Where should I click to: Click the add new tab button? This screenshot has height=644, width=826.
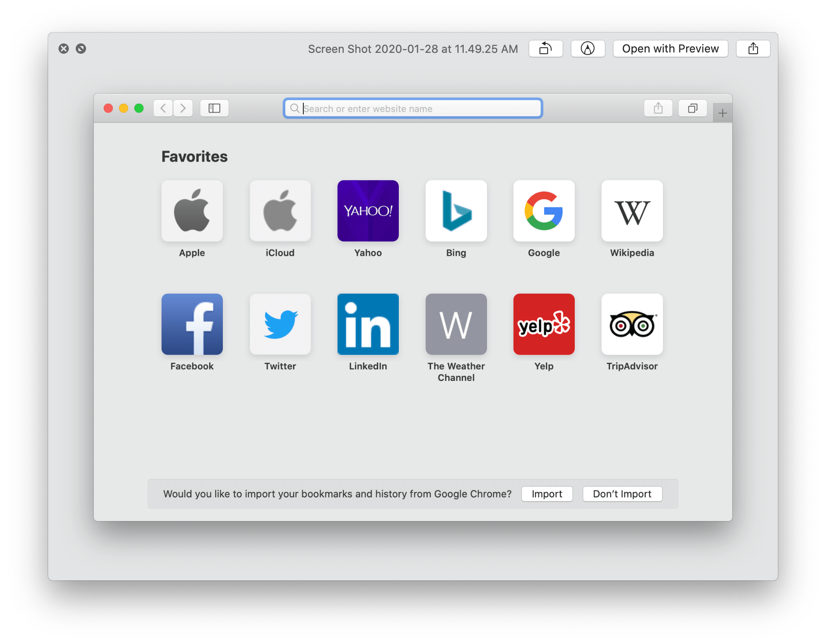[x=723, y=113]
